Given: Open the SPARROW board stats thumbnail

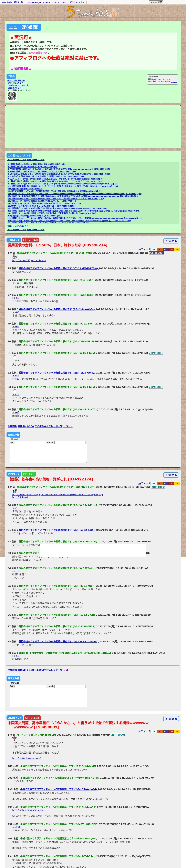Looking at the screenshot, I should 162,80.
